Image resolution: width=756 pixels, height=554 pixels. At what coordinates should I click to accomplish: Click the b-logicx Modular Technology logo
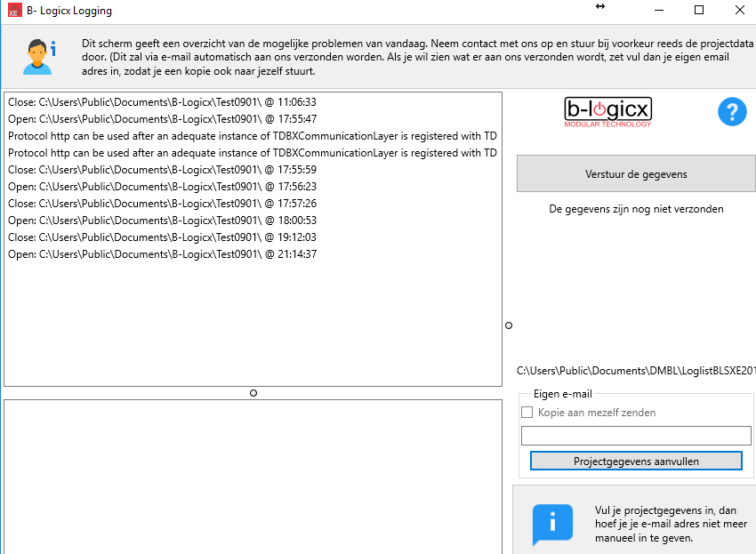[608, 112]
